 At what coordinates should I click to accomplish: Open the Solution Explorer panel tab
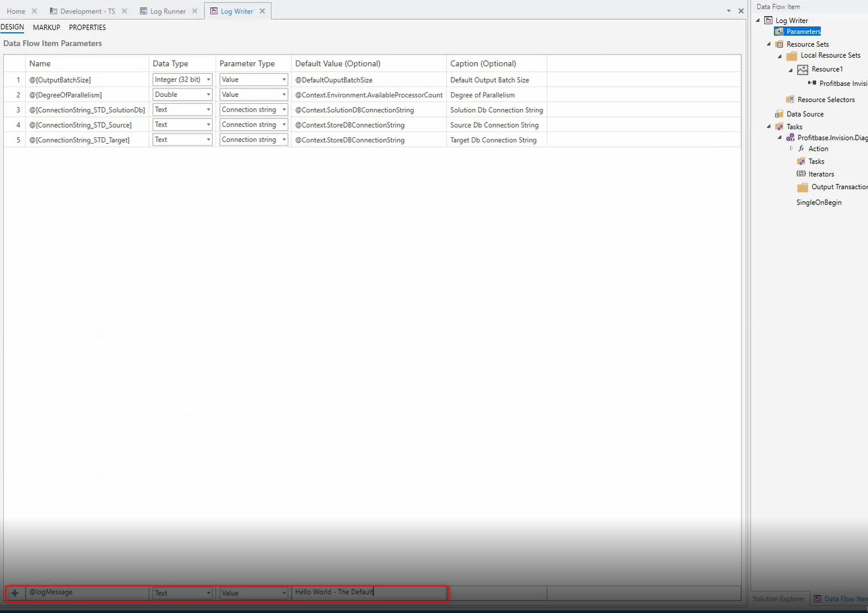778,599
